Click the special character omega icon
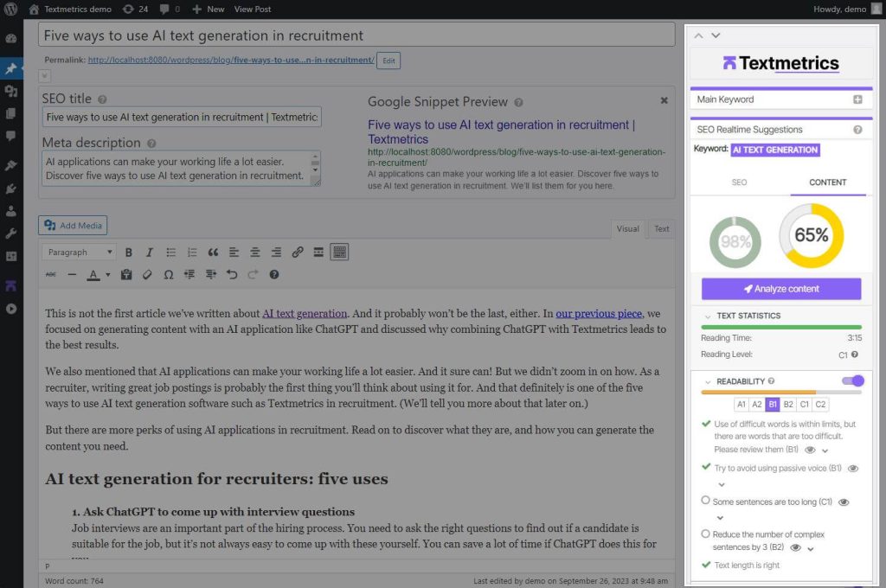The height and width of the screenshot is (588, 886). pos(168,275)
